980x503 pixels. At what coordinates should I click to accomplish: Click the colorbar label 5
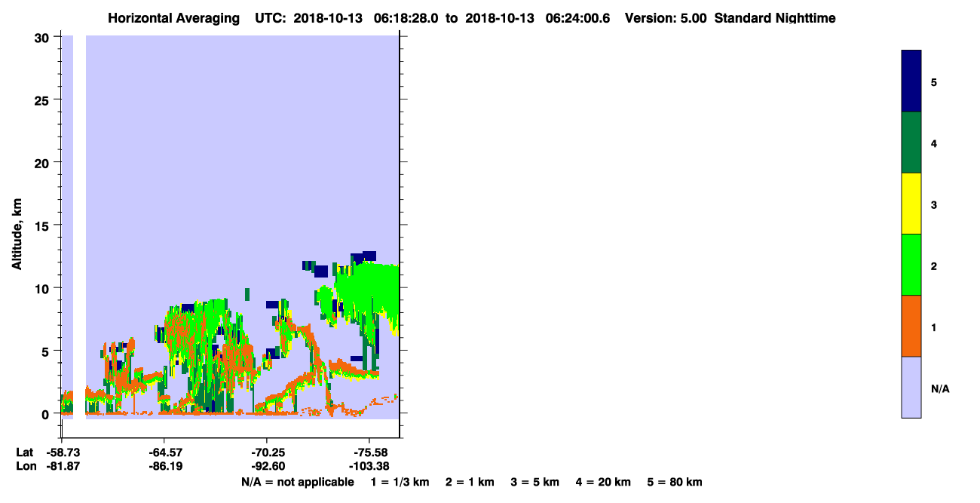coord(934,82)
